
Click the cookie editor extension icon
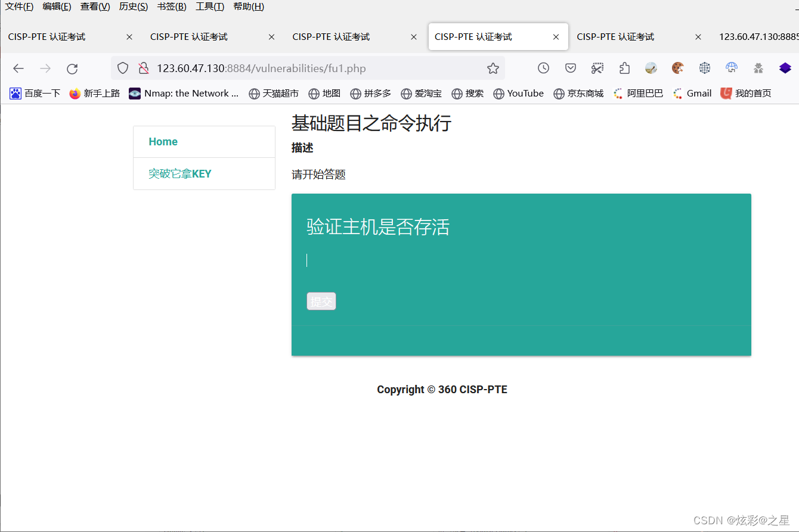(x=678, y=68)
